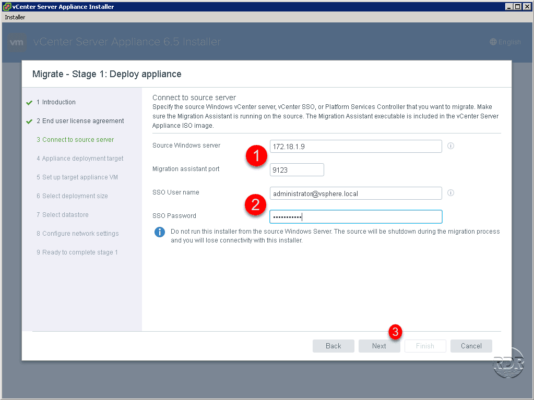Viewport: 534px width, 400px height.
Task: Click the 'Migration assistant port' label
Action: click(x=186, y=169)
